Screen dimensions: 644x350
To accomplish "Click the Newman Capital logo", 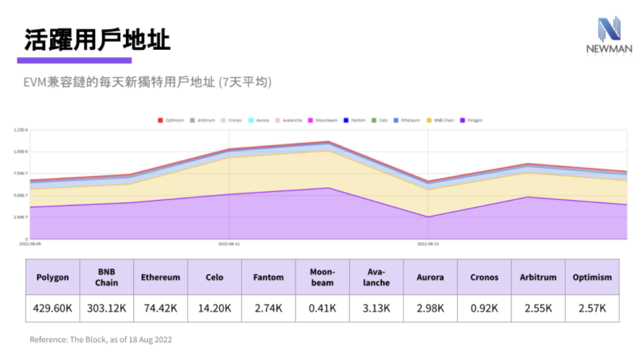I will pyautogui.click(x=609, y=35).
